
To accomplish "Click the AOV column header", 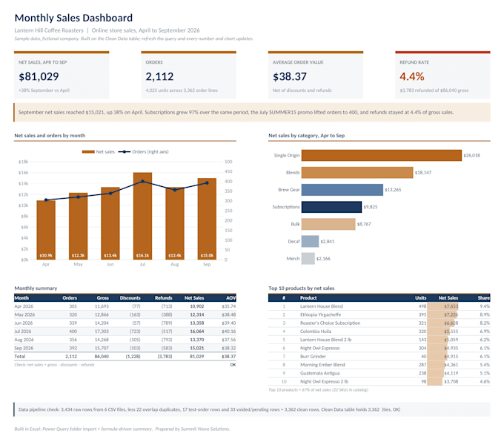I will (231, 297).
